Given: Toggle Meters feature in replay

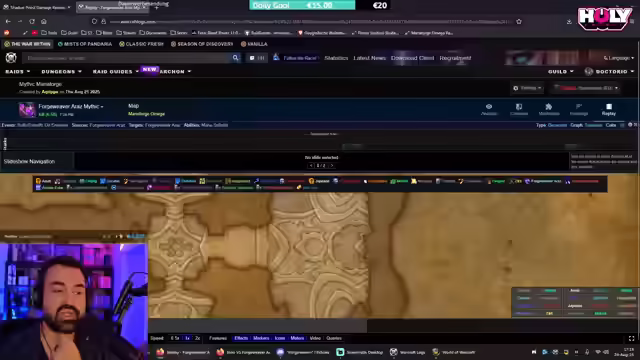Looking at the screenshot, I should click(297, 338).
